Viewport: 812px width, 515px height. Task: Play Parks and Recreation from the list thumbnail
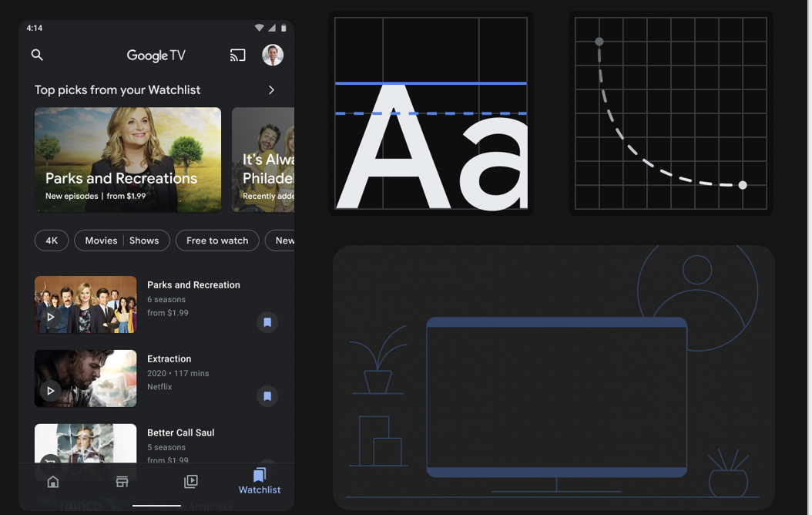(x=50, y=317)
